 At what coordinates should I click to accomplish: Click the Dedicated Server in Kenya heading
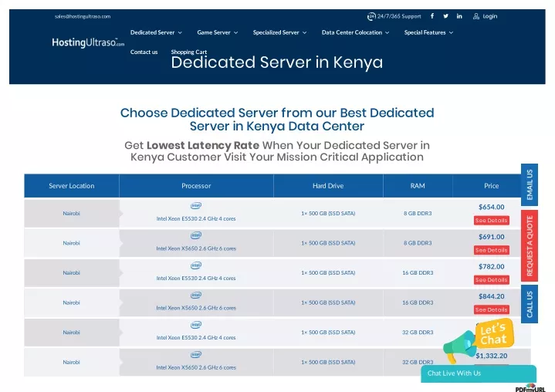pyautogui.click(x=277, y=63)
